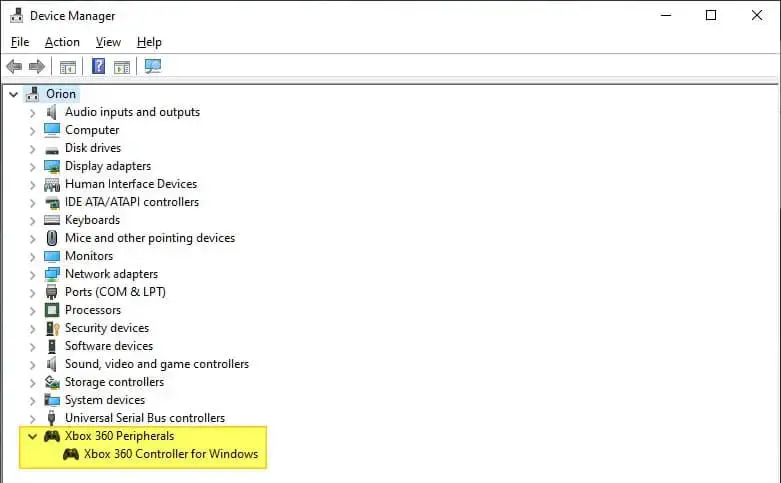The width and height of the screenshot is (781, 483).
Task: Collapse the Xbox 360 Peripherals chevron
Action: click(32, 437)
